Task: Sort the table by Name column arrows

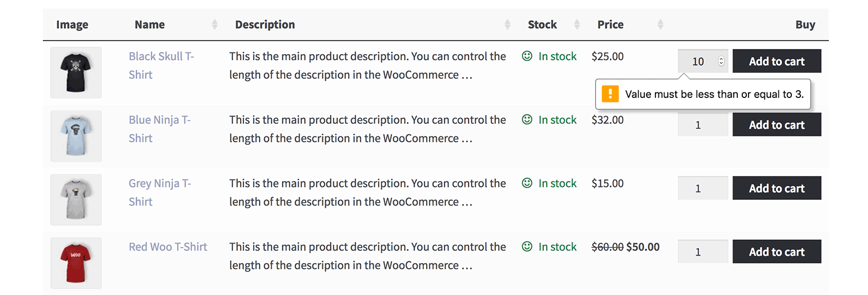Action: [214, 25]
